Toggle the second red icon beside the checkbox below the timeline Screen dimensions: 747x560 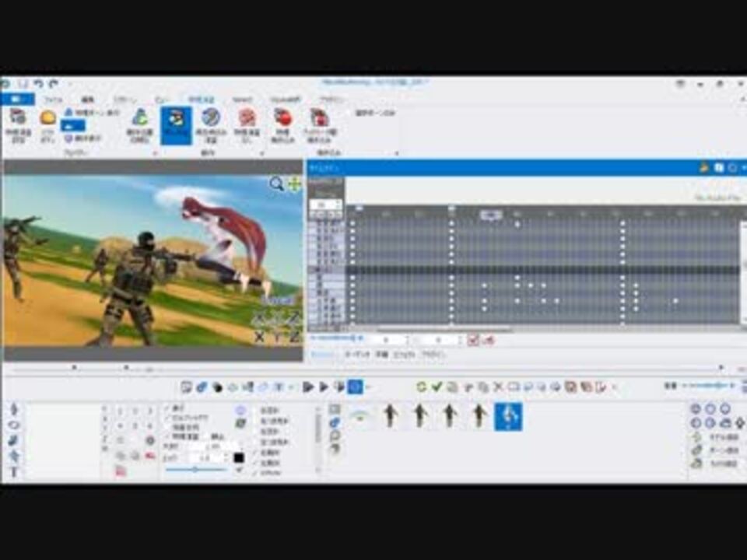pyautogui.click(x=489, y=340)
